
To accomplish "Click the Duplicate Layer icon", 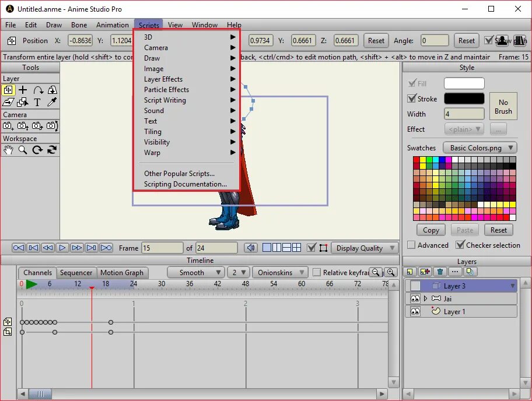I will point(425,272).
